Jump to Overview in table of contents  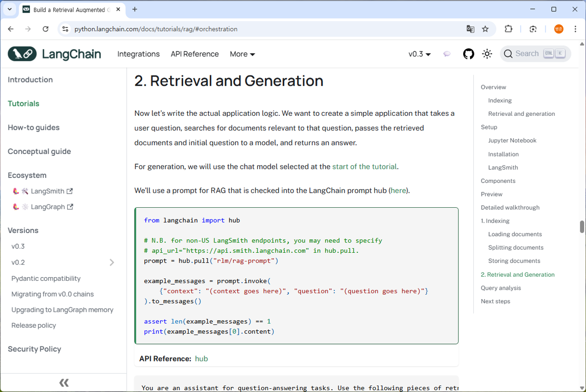tap(494, 87)
